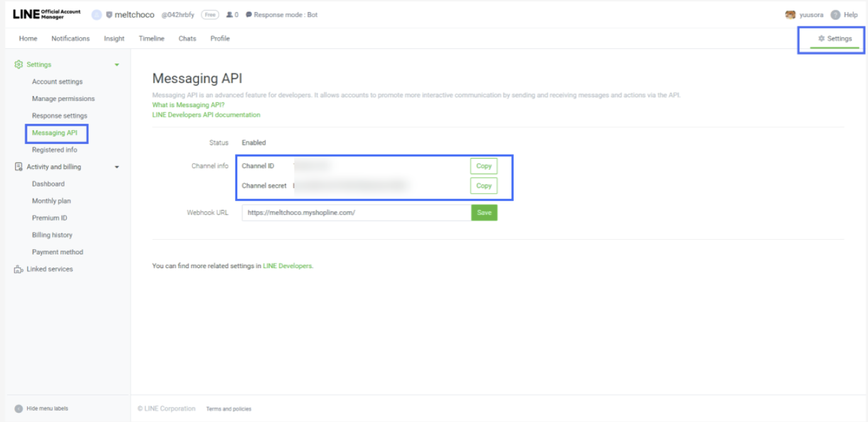Open Response settings page
Screen dimensions: 868x422
(60, 116)
